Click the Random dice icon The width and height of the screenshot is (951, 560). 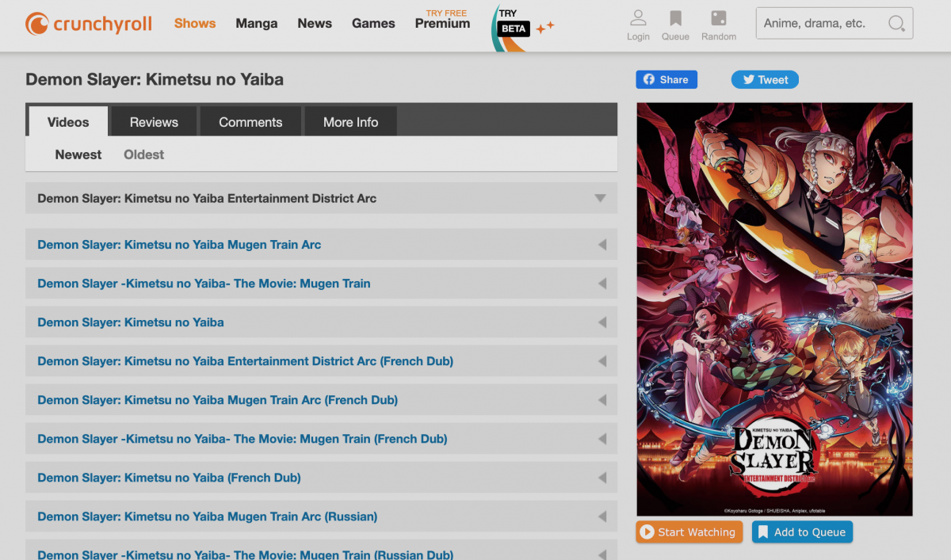pos(718,19)
